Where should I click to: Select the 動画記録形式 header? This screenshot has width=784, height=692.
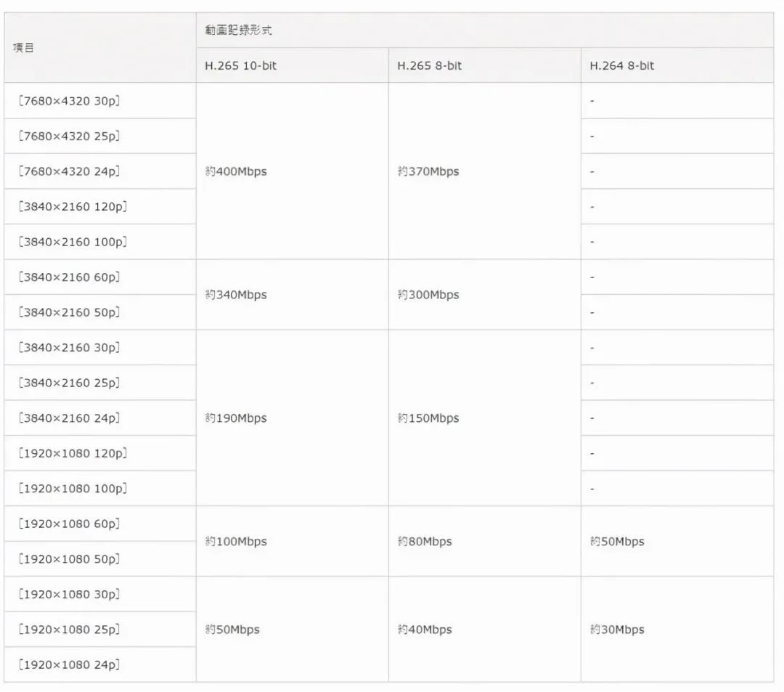click(239, 31)
